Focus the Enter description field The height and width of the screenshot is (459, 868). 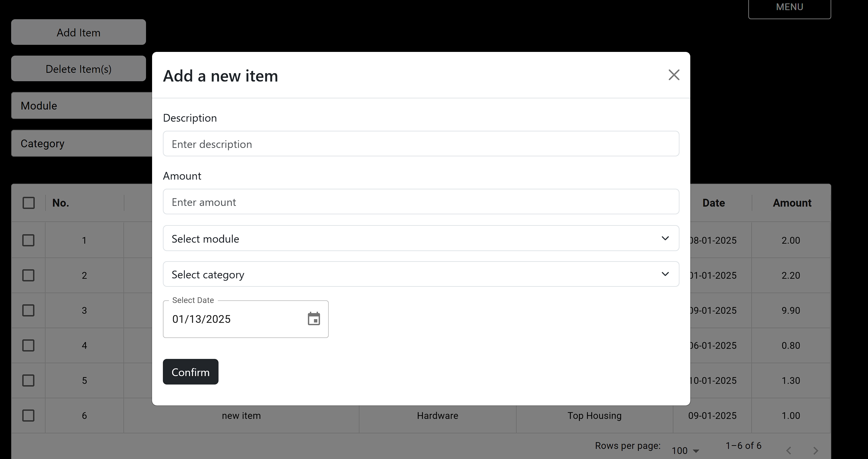click(421, 144)
